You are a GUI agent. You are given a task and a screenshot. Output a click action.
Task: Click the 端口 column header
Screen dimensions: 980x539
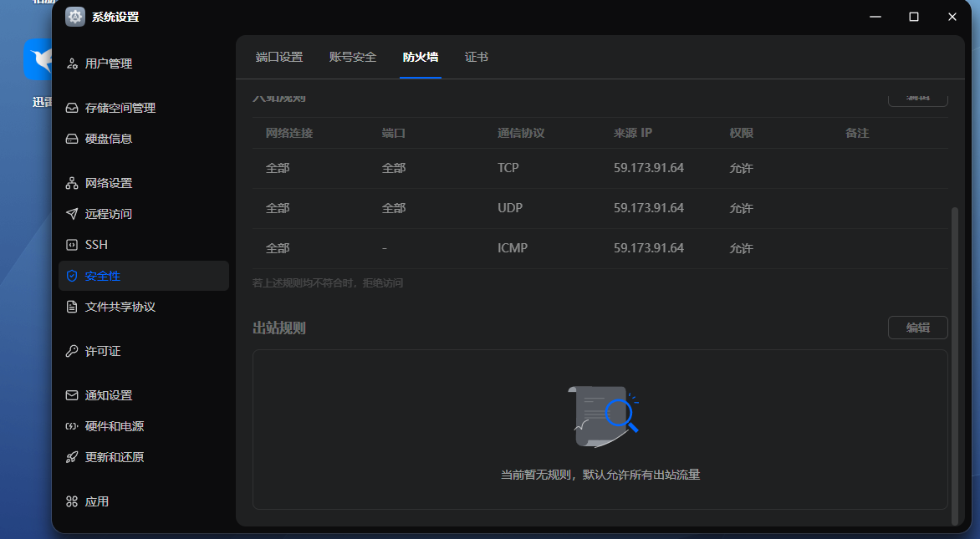(393, 133)
